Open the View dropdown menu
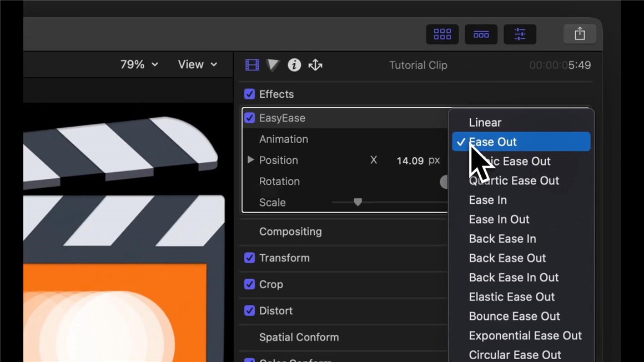Screen dimensions: 644x362 pyautogui.click(x=198, y=64)
